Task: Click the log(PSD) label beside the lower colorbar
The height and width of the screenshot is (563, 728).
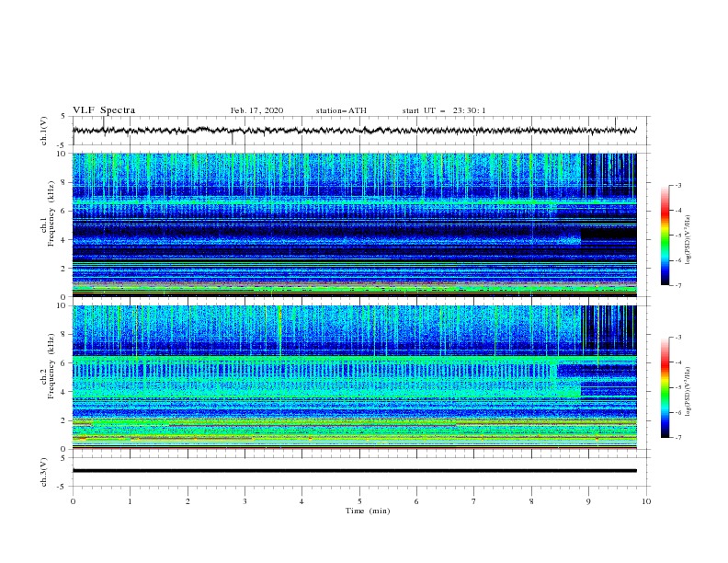Action: 688,392
